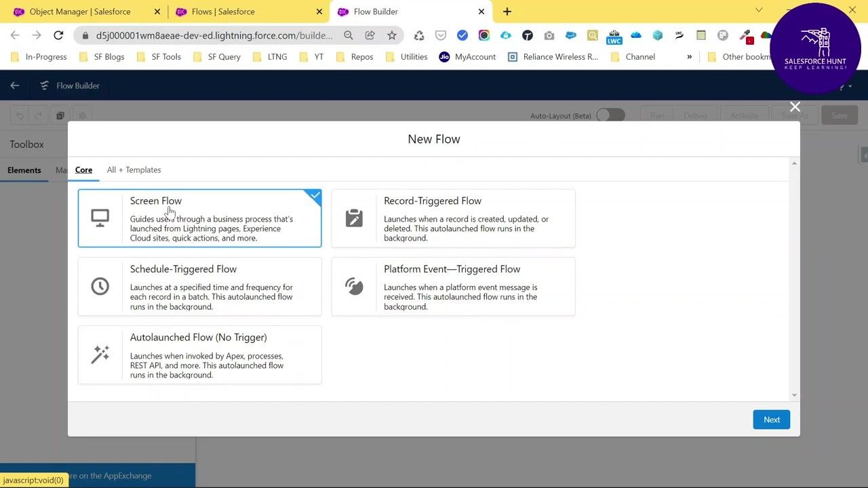Select the Platform Event—Triggered Flow title
Image resolution: width=868 pixels, height=488 pixels.
coord(452,269)
